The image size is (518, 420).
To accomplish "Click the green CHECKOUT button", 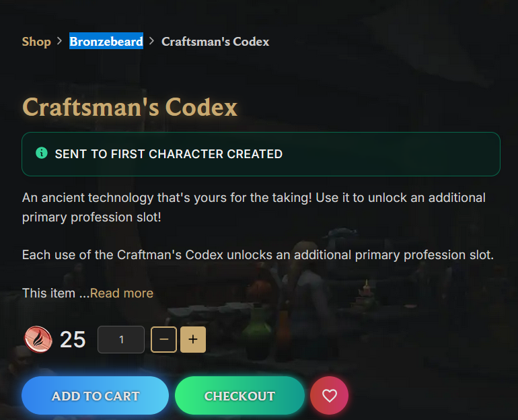I will click(x=239, y=396).
